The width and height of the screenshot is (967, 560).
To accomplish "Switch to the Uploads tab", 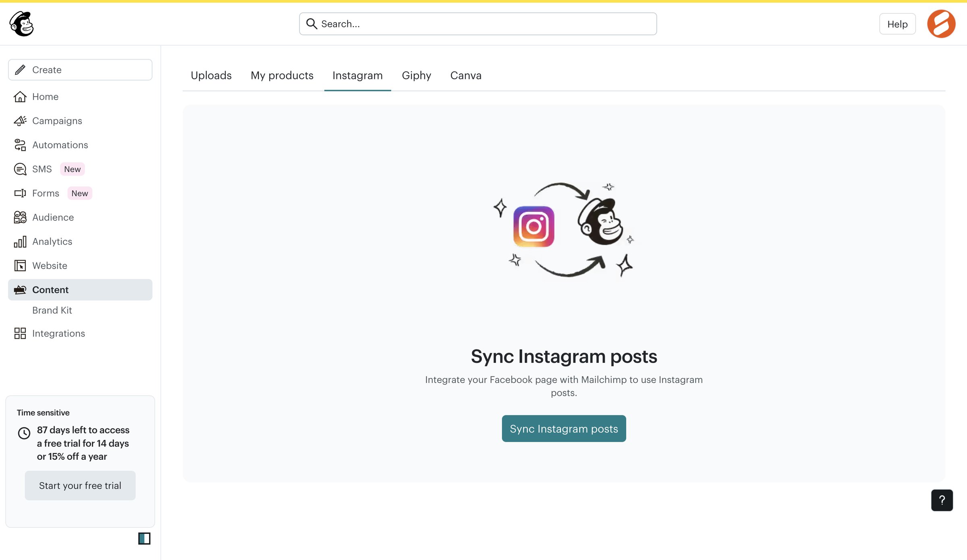I will pos(211,75).
